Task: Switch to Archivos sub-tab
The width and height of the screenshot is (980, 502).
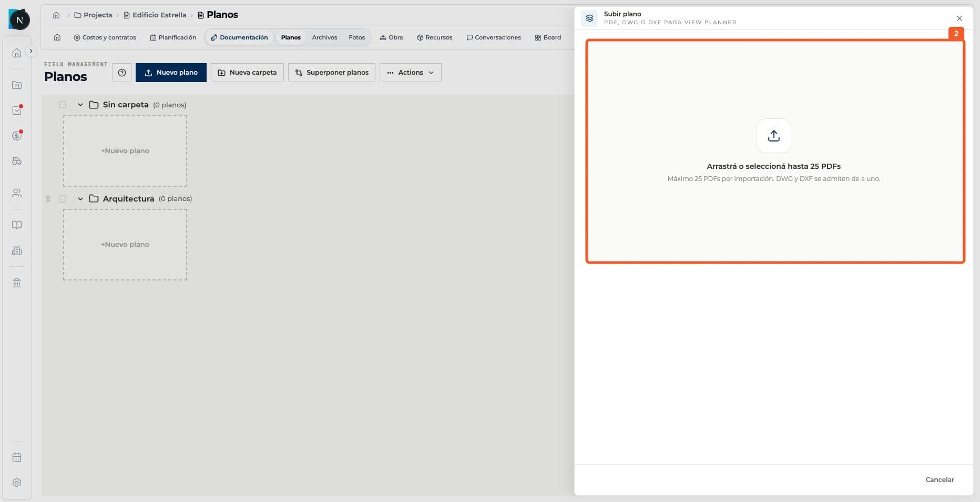Action: (324, 37)
